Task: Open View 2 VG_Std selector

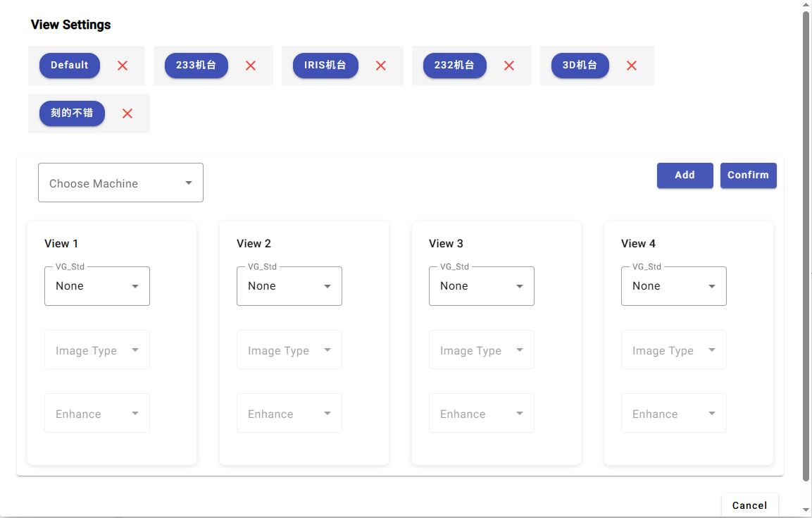Action: click(289, 286)
